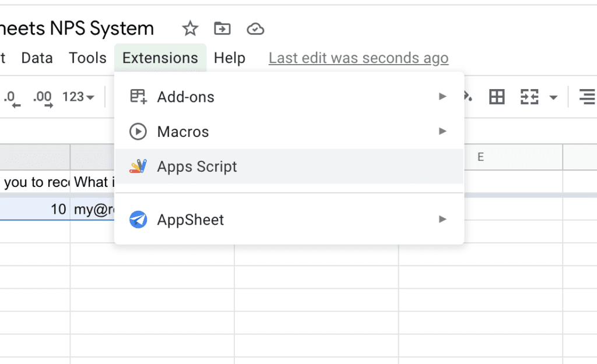
Task: Open the Help menu
Action: tap(230, 58)
